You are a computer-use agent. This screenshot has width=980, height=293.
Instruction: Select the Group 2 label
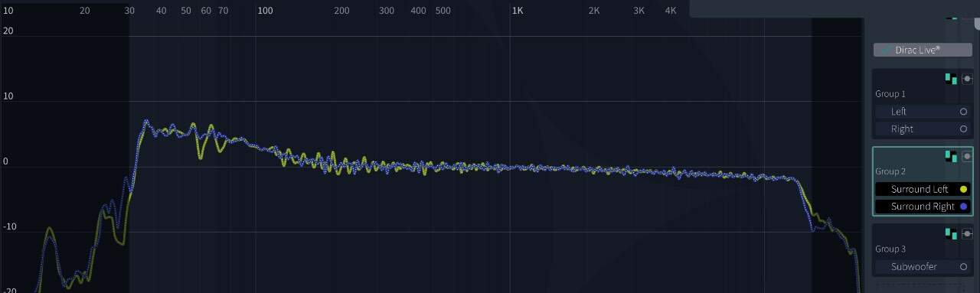[x=890, y=171]
